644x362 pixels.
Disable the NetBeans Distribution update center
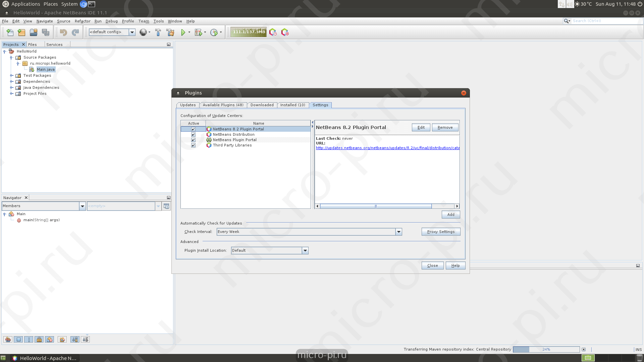[193, 134]
